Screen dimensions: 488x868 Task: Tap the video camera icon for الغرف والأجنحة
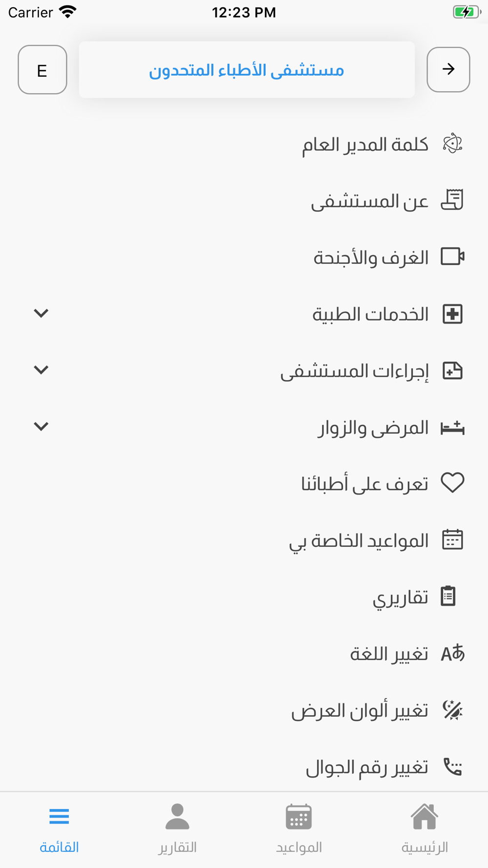452,257
